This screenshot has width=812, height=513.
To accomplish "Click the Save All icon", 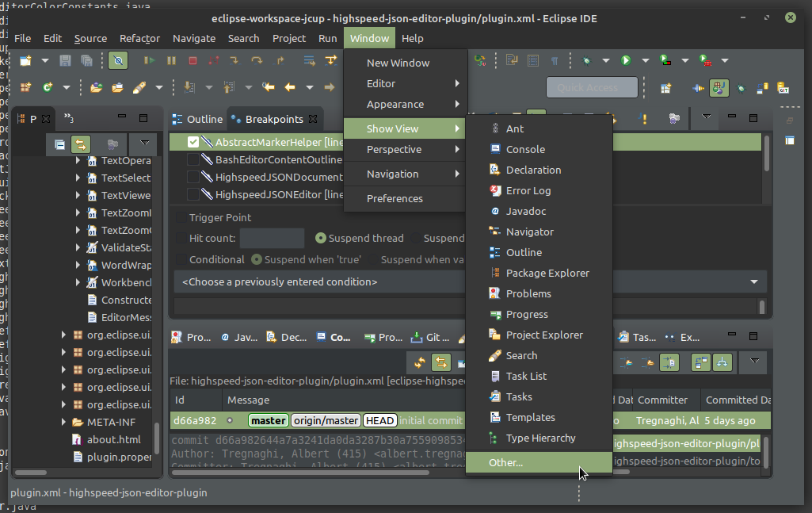I will [86, 60].
